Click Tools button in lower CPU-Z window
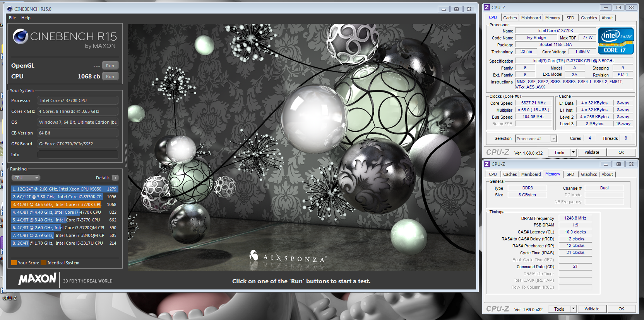644x320 pixels. click(559, 309)
